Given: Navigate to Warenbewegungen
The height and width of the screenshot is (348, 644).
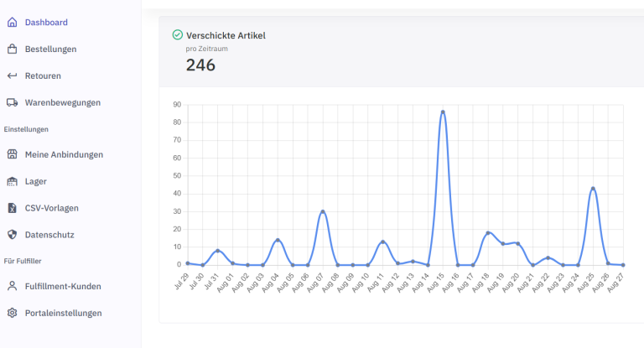Looking at the screenshot, I should point(63,102).
